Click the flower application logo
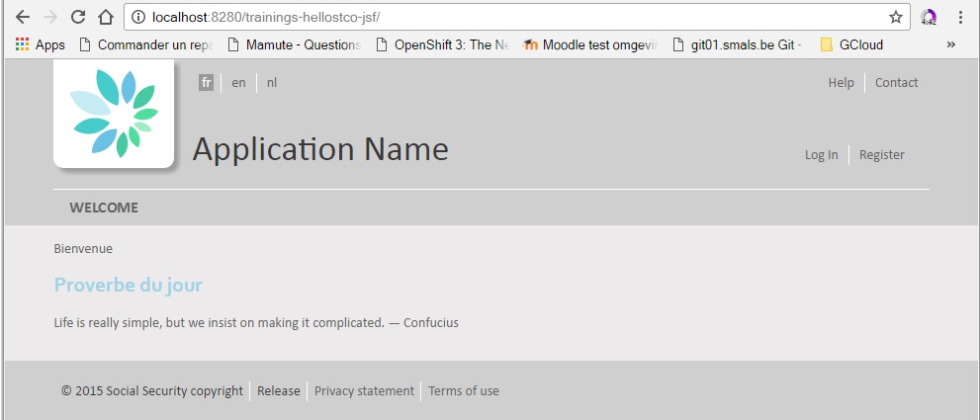 pyautogui.click(x=114, y=113)
